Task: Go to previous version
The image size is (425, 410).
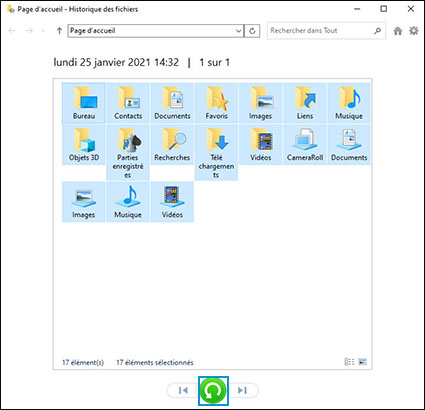Action: click(x=183, y=390)
